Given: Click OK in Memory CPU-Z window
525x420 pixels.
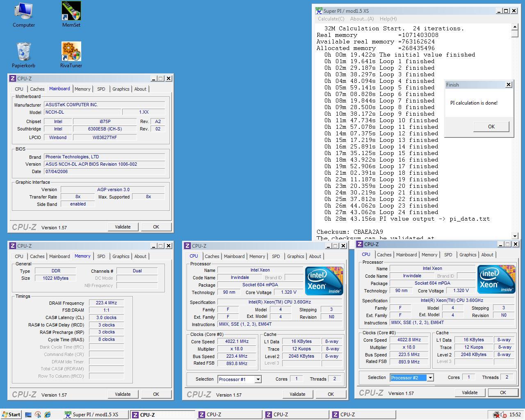Looking at the screenshot, I should [x=156, y=394].
